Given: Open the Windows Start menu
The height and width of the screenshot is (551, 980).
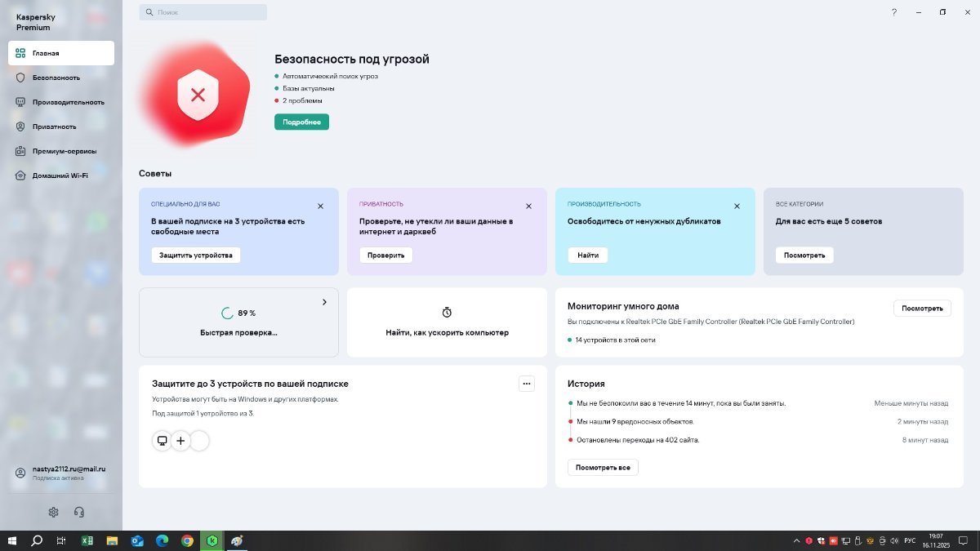Looking at the screenshot, I should coord(12,540).
